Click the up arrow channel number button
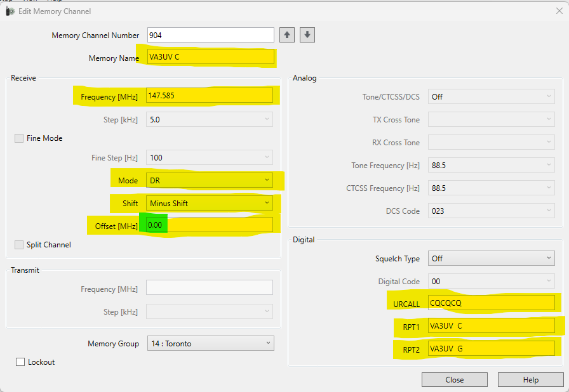Image resolution: width=569 pixels, height=392 pixels. (x=287, y=35)
